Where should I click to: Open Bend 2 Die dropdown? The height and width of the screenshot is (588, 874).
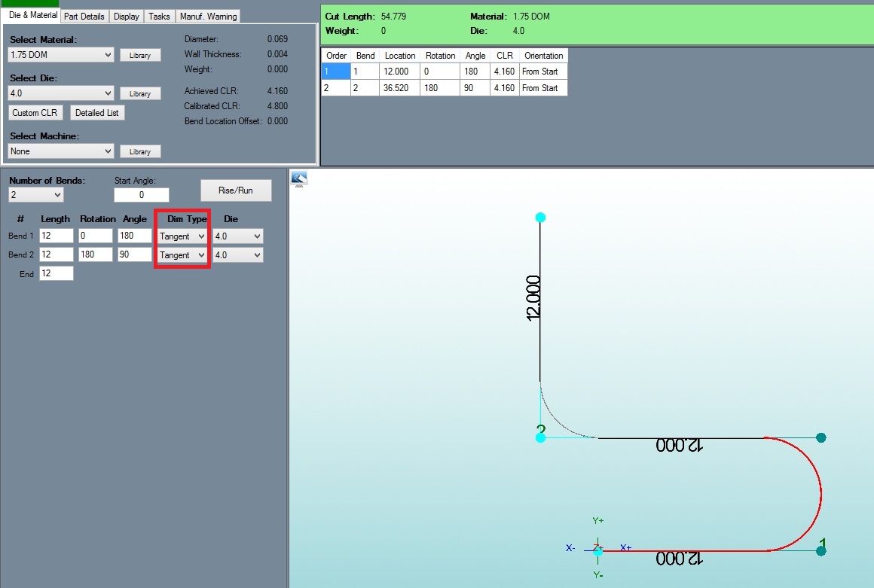pyautogui.click(x=238, y=255)
